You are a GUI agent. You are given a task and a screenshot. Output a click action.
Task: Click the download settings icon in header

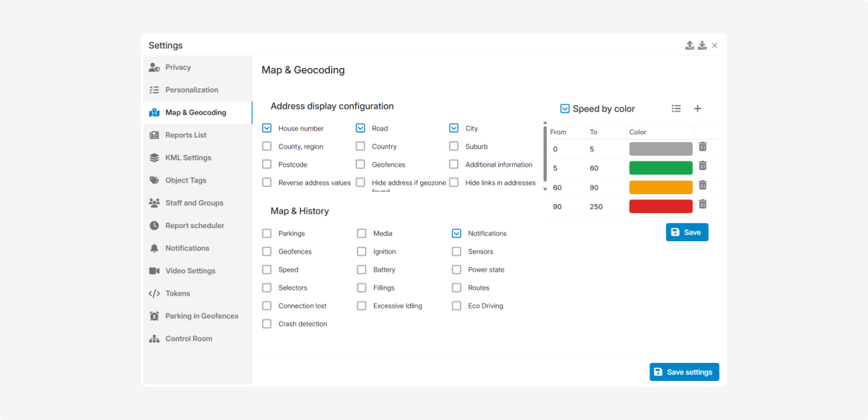point(702,46)
